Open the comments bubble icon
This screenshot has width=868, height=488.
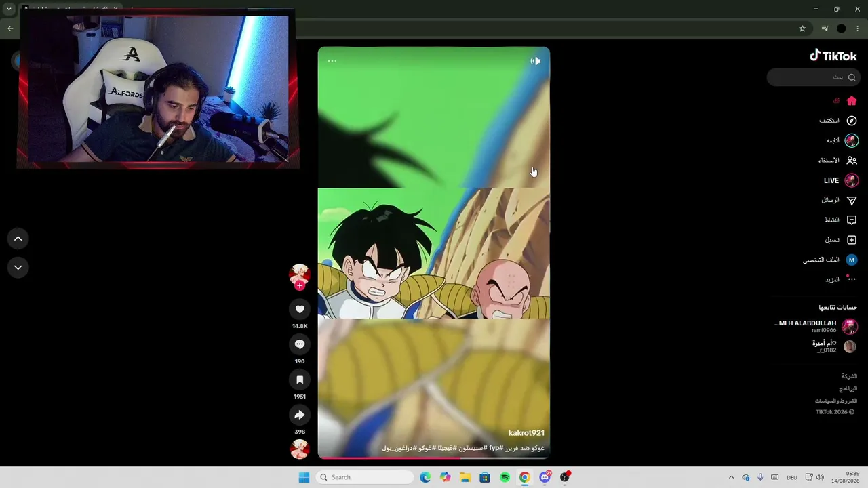click(300, 344)
